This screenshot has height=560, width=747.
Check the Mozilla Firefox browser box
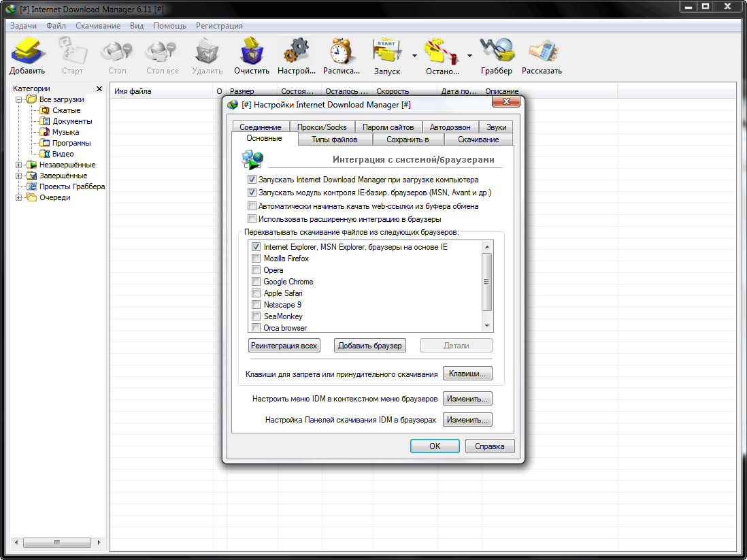click(x=256, y=259)
